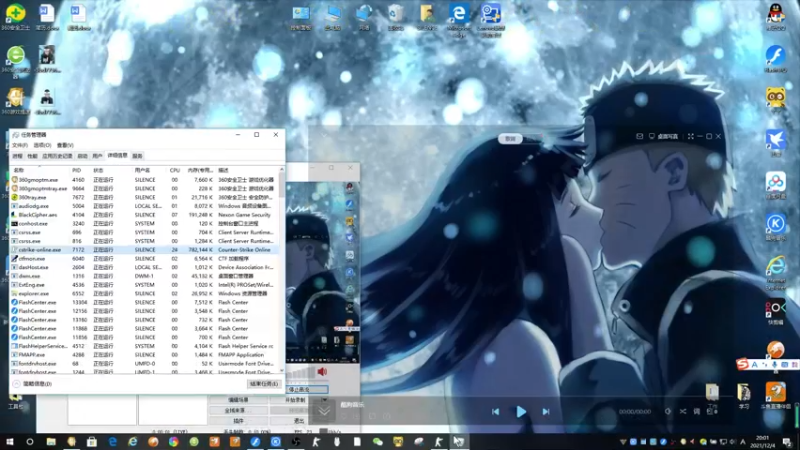Select the FMAPP.exe process row
This screenshot has width=800, height=450.
pyautogui.click(x=145, y=355)
